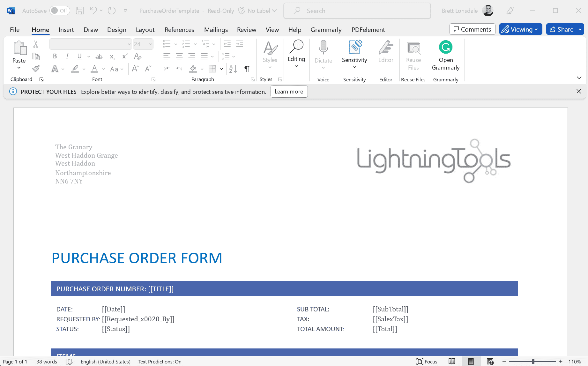Select the Format Painter icon
The image size is (588, 366).
36,69
